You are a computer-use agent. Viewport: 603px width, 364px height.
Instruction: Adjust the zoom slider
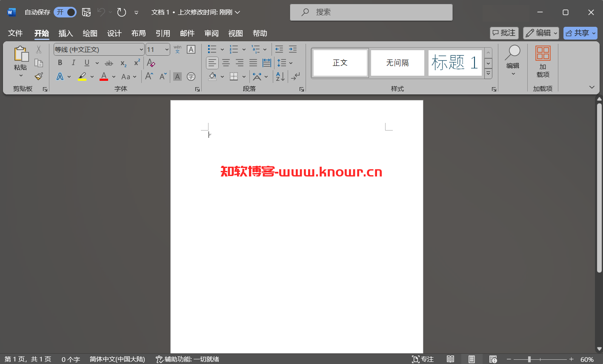529,359
